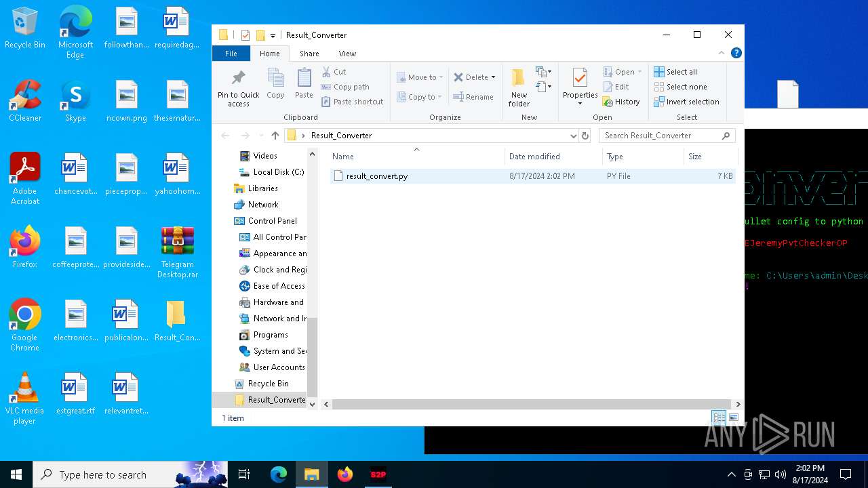Switch to details view layout
Viewport: 868px width, 488px height.
(719, 418)
